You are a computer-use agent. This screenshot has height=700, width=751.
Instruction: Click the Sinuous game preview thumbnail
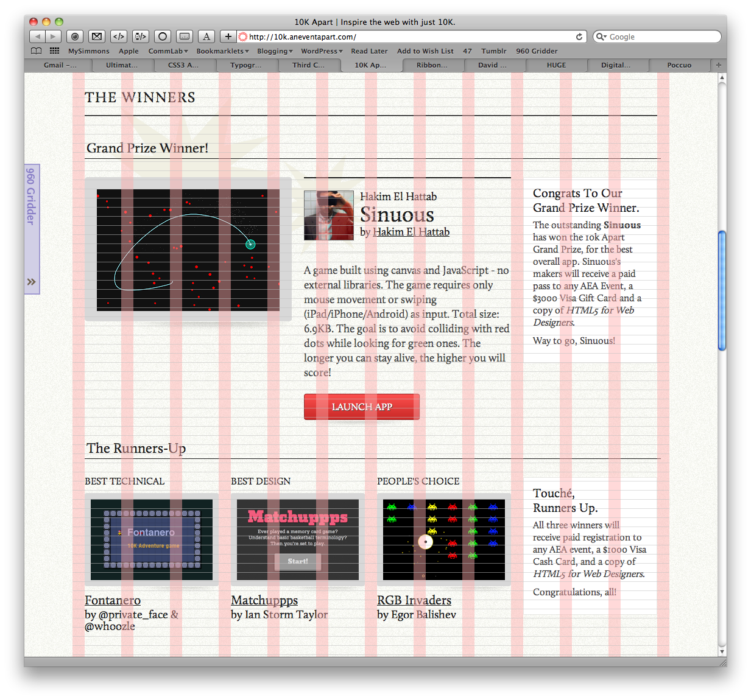(x=188, y=250)
